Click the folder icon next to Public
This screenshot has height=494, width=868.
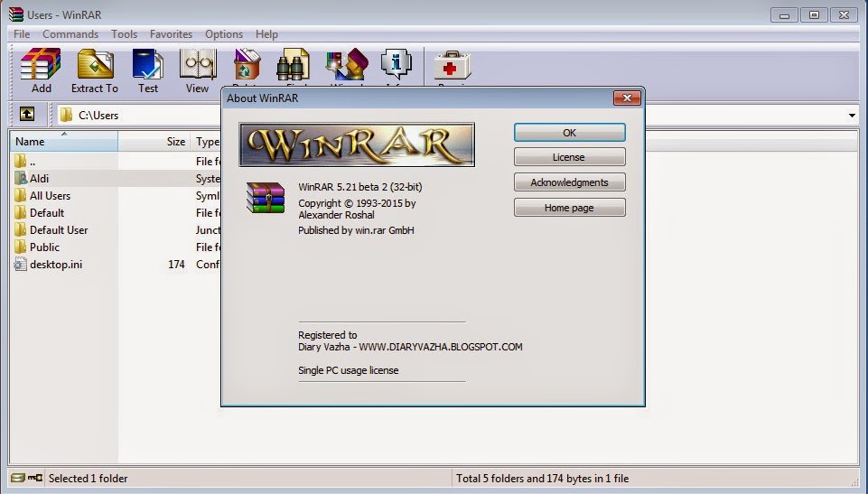coord(21,247)
